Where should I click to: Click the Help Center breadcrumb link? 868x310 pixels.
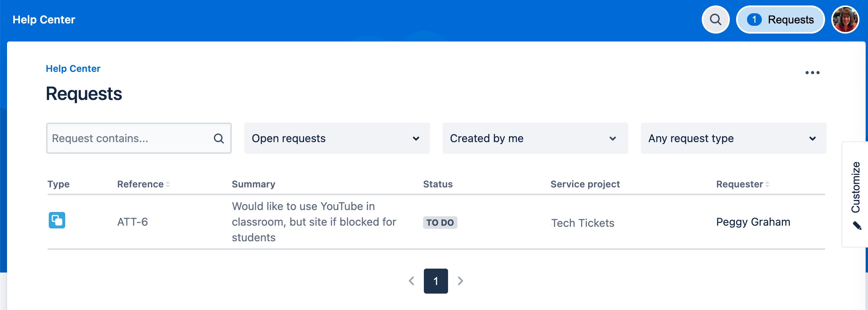point(73,69)
